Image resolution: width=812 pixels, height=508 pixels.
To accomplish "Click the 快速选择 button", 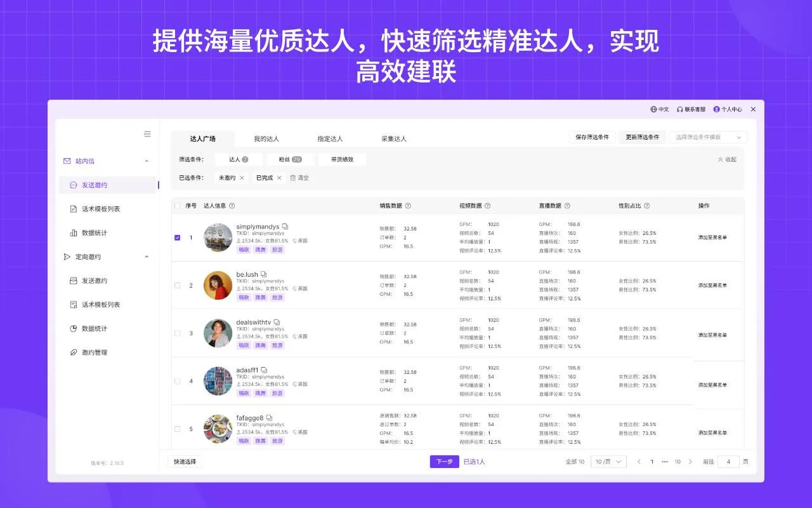I will coord(185,462).
